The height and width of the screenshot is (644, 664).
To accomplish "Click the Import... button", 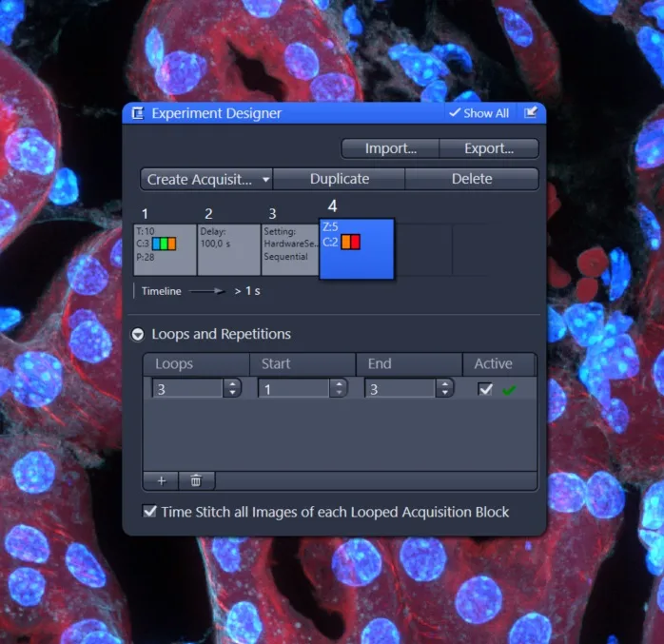I will [x=390, y=148].
